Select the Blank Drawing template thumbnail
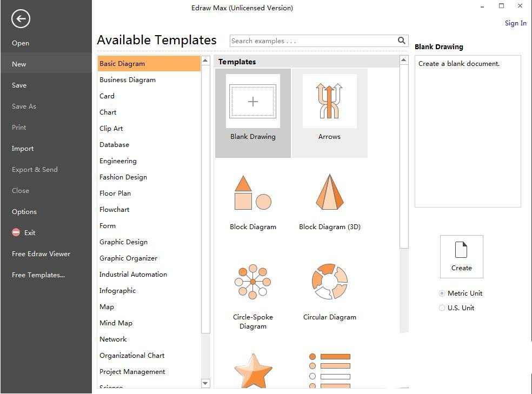 click(253, 101)
